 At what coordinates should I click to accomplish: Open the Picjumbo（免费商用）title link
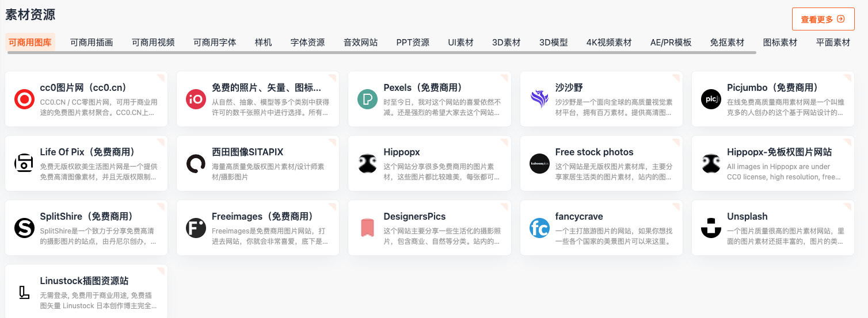(x=773, y=87)
